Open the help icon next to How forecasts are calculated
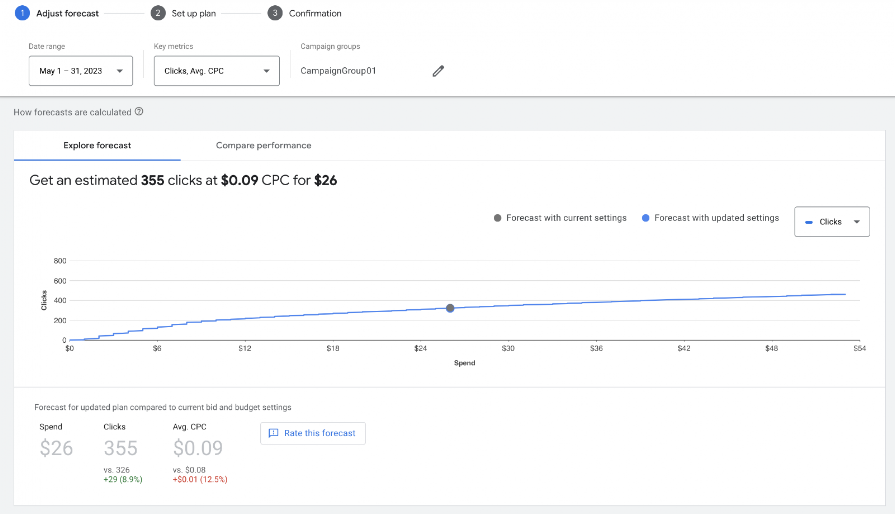This screenshot has height=514, width=895. click(x=139, y=112)
